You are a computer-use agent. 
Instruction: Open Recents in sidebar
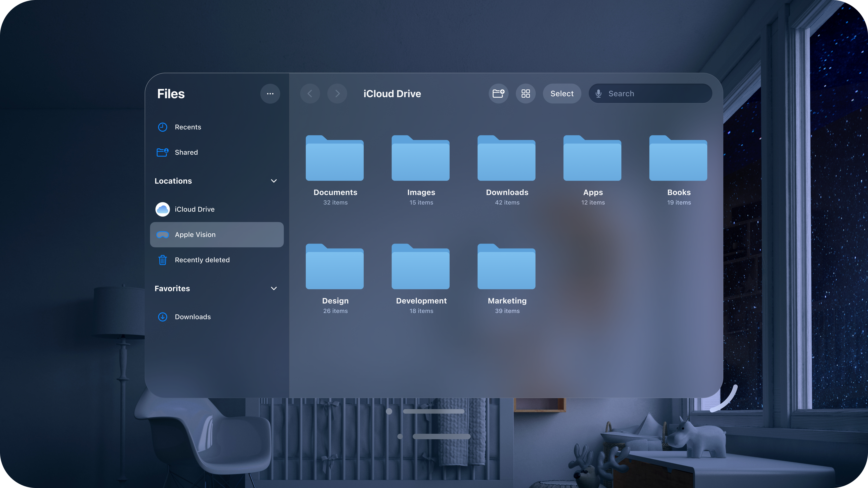188,127
